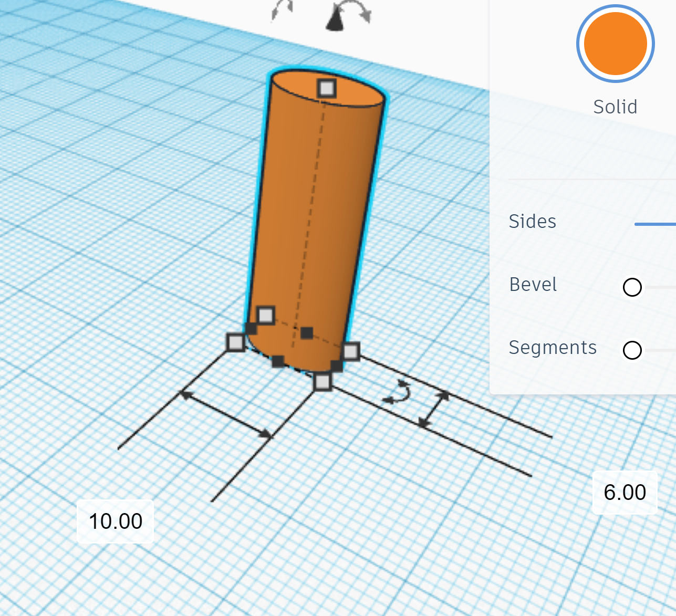Screen dimensions: 676x616
Task: Click the Bevel slider handle
Action: [x=632, y=287]
